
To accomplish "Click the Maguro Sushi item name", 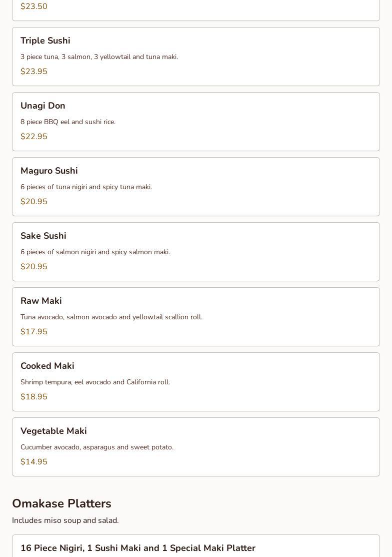I will 49,171.
